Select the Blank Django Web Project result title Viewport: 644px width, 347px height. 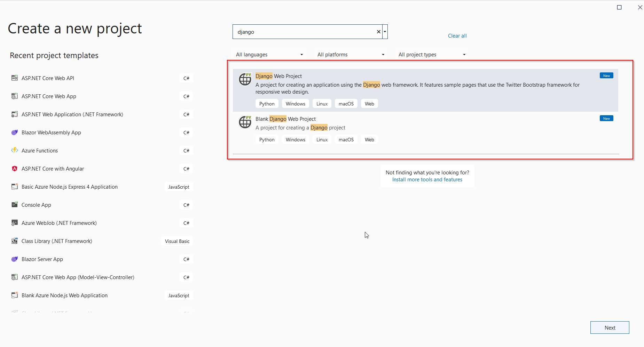[x=285, y=119]
